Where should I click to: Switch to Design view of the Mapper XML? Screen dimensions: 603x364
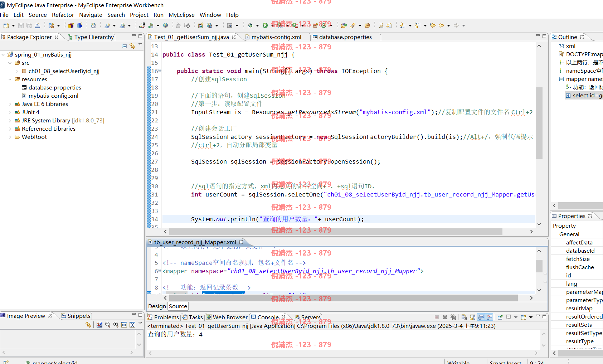click(157, 306)
